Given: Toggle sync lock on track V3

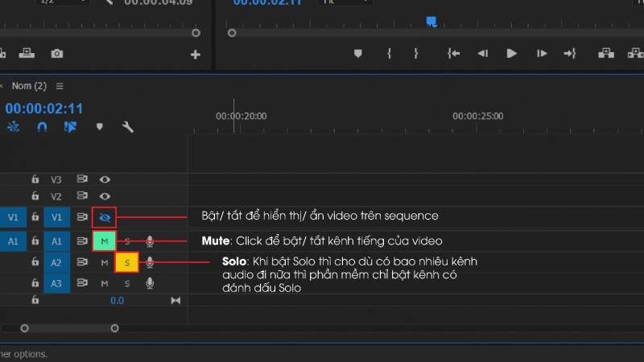Looking at the screenshot, I should click(x=82, y=179).
